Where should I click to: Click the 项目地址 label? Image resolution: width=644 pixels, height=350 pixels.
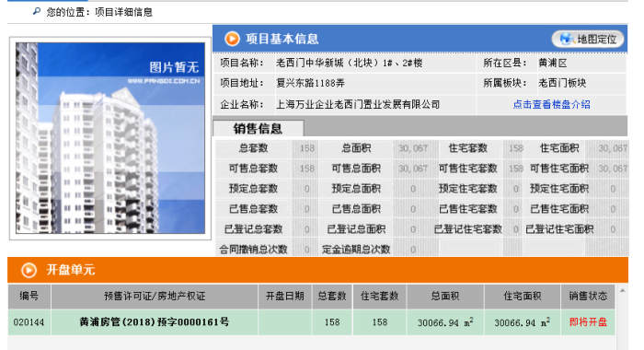tap(241, 83)
